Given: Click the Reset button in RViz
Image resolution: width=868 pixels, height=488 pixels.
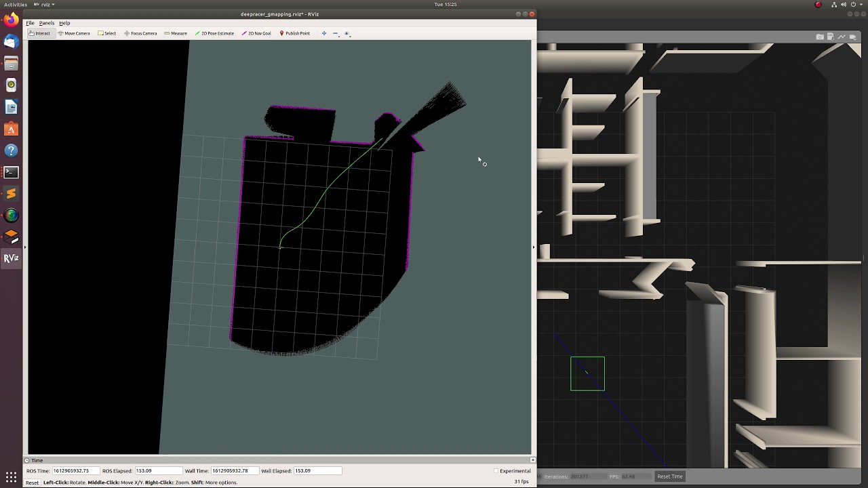Looking at the screenshot, I should pos(32,483).
